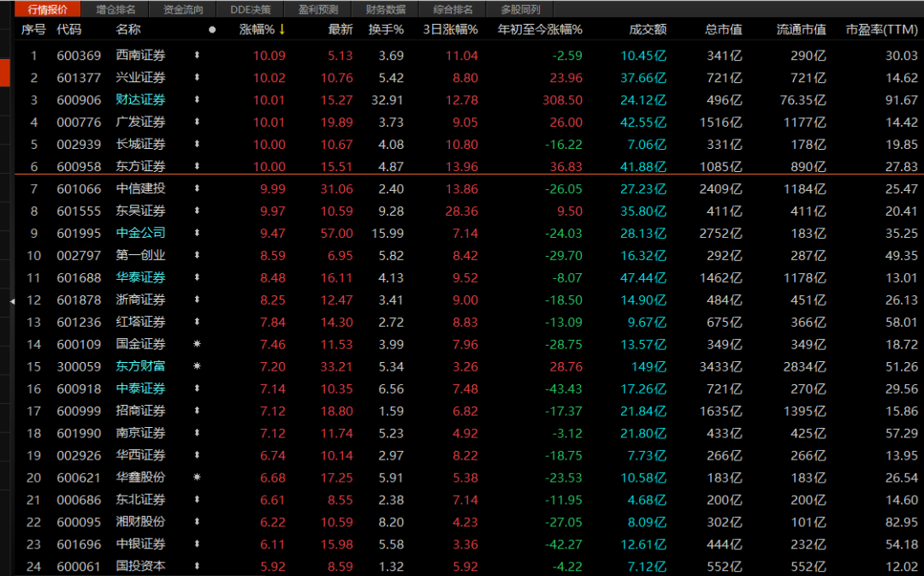The height and width of the screenshot is (576, 924).
Task: Click the marker icon next to 财达证券
Action: (x=198, y=100)
